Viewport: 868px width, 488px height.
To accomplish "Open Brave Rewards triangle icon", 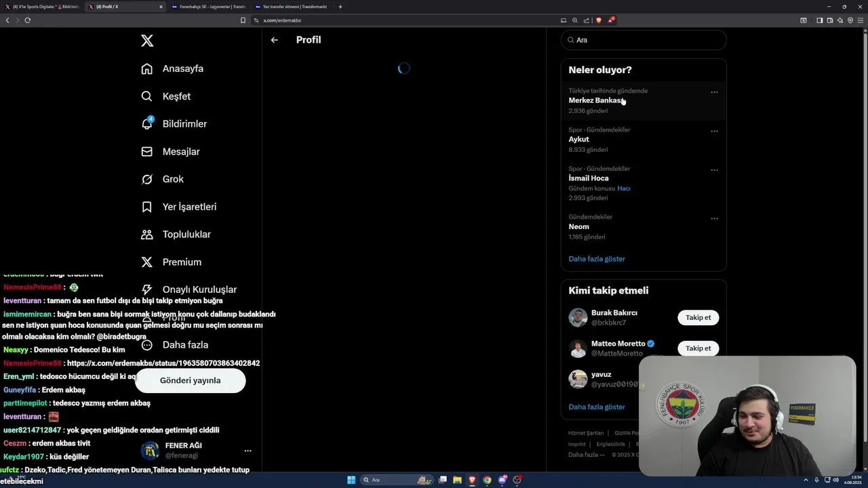I will (x=611, y=20).
